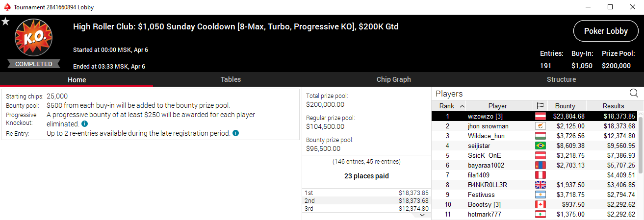Open the player search magnifier
This screenshot has width=644, height=220.
pos(634,93)
